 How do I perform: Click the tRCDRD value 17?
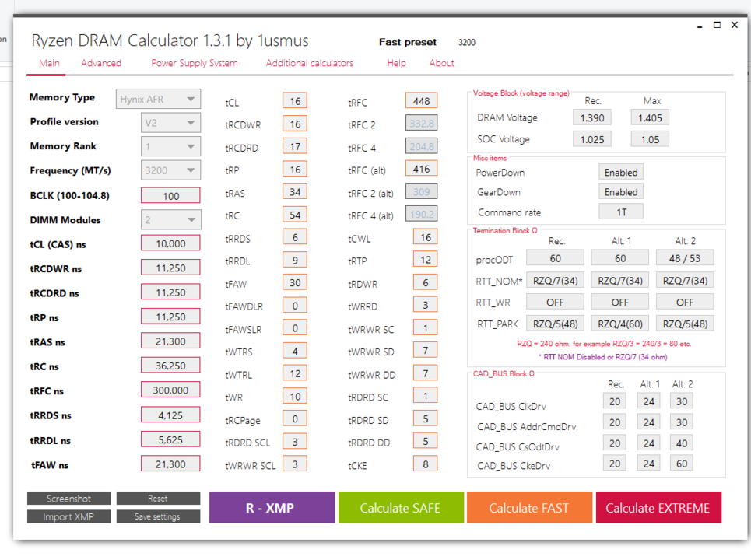tap(295, 146)
